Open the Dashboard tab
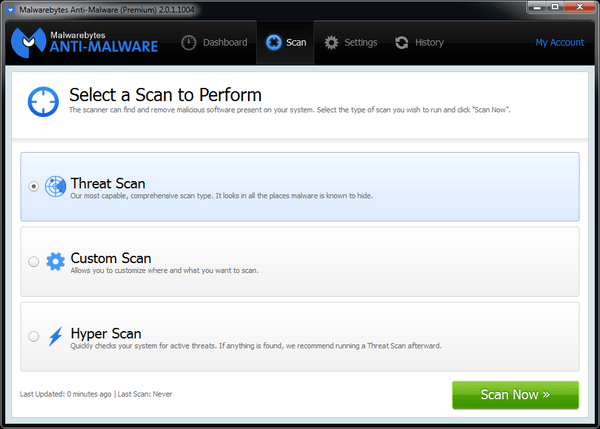This screenshot has width=600, height=429. pos(214,42)
